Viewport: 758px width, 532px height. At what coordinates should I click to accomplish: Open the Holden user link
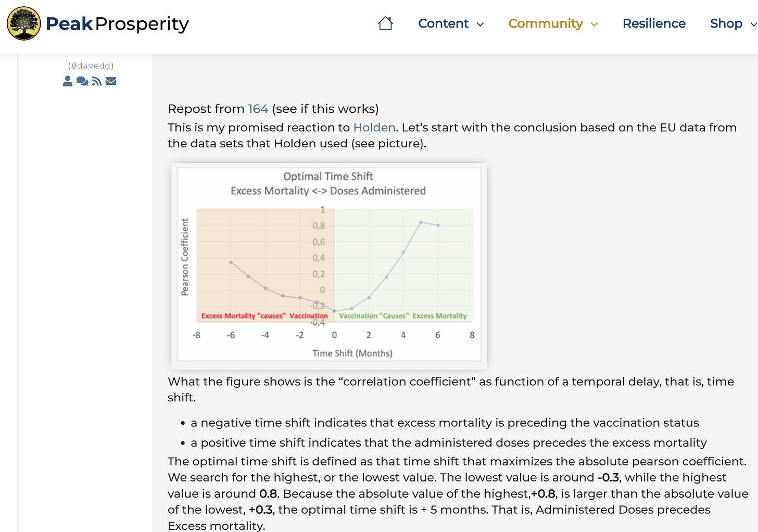point(374,128)
